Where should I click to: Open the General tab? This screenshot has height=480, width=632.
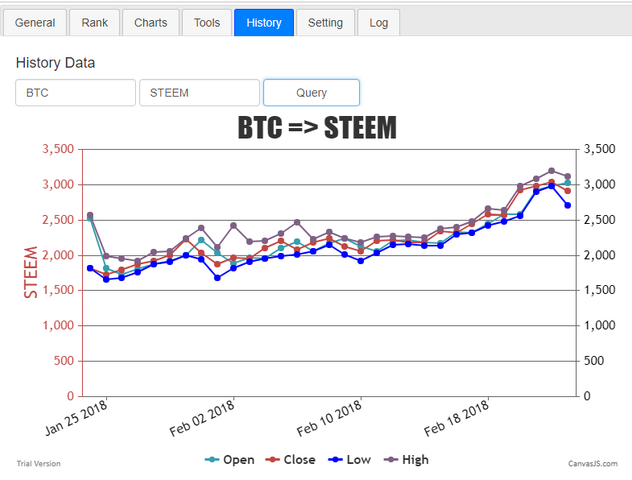pyautogui.click(x=35, y=23)
